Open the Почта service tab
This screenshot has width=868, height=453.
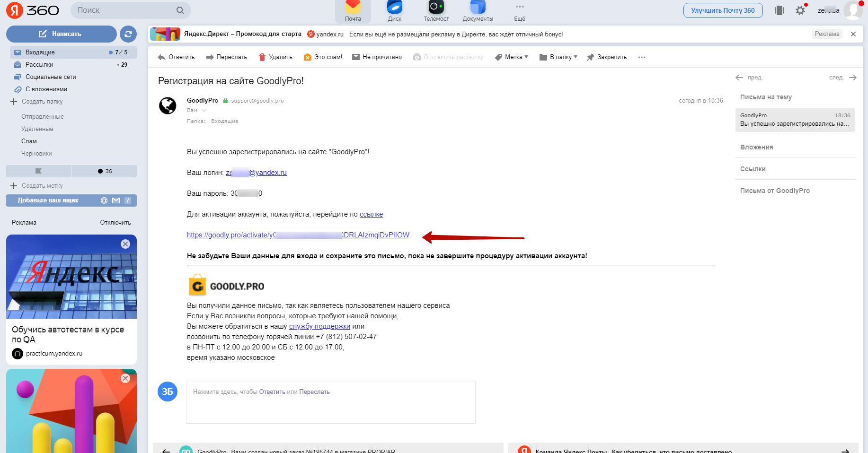[353, 11]
